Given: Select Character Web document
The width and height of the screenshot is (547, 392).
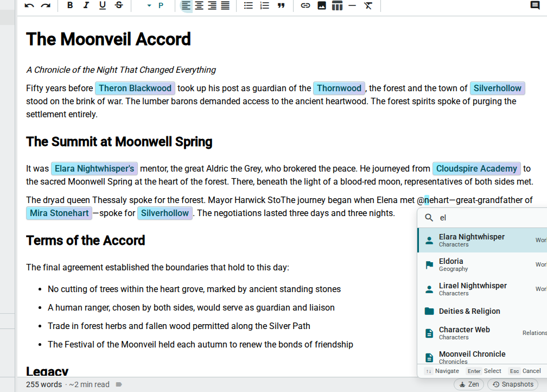Looking at the screenshot, I should 482,333.
